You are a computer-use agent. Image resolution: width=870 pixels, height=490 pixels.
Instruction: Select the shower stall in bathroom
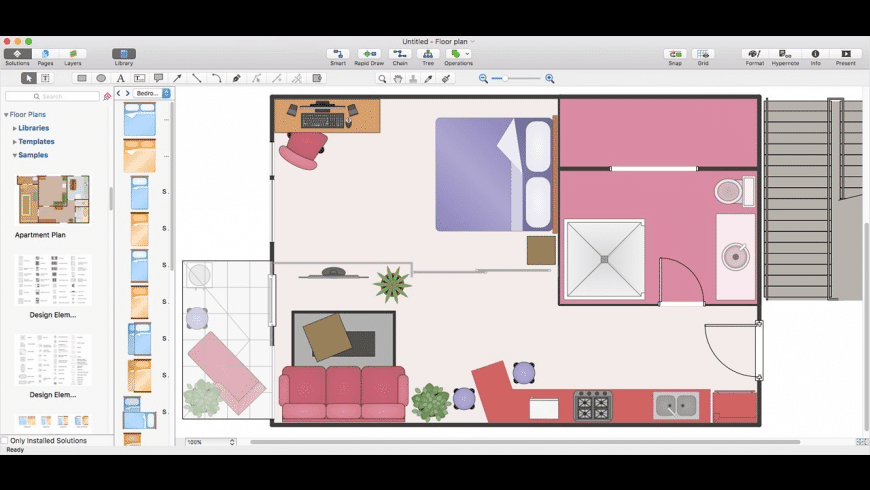[604, 259]
